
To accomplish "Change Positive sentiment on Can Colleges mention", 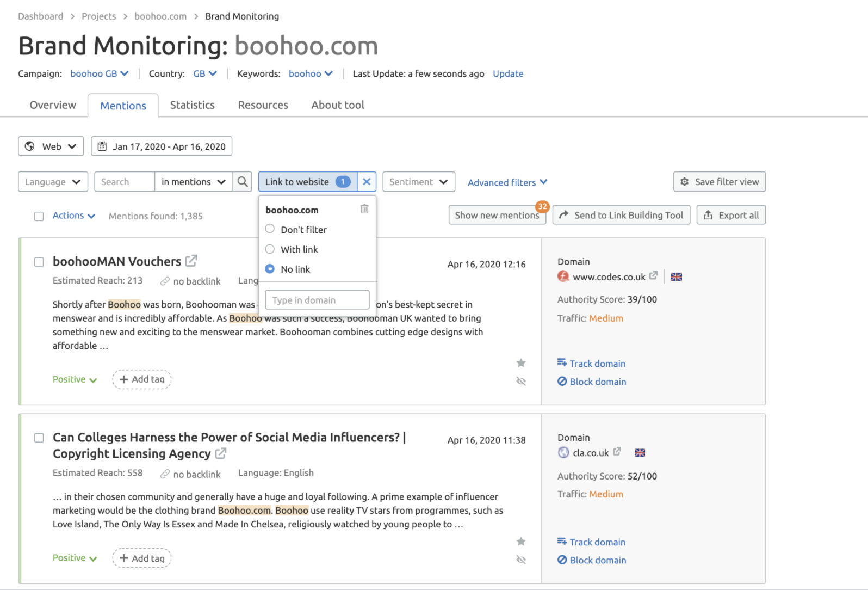I will (75, 558).
